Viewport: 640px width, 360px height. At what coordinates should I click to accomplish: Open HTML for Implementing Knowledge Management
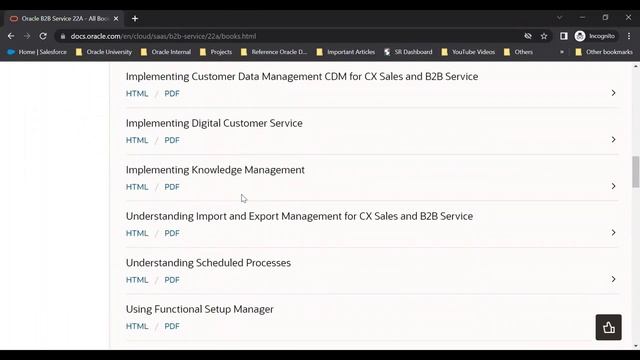[137, 187]
